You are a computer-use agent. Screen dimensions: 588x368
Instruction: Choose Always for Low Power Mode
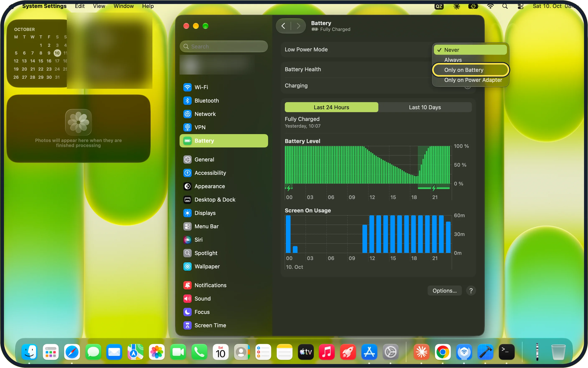[470, 60]
